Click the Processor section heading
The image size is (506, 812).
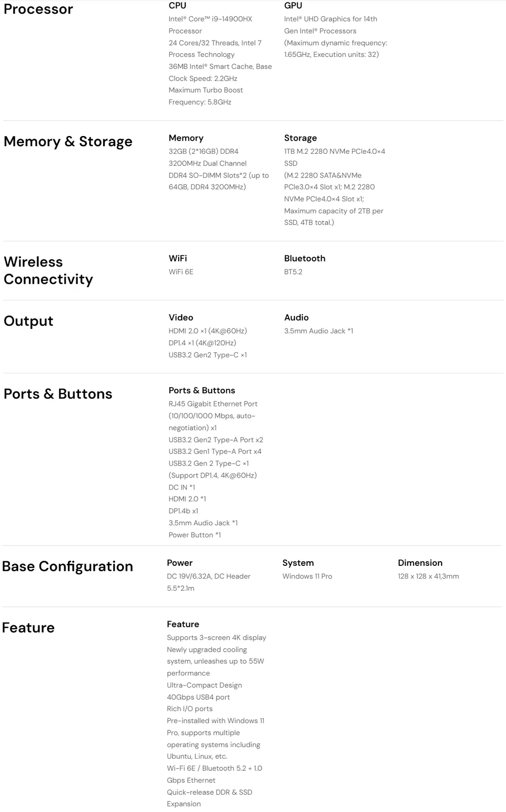(38, 9)
